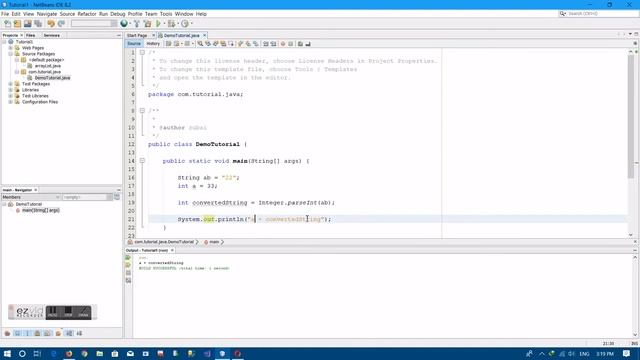Click the Profile Project clock icon
Screen dimensions: 640x360
[x=185, y=24]
